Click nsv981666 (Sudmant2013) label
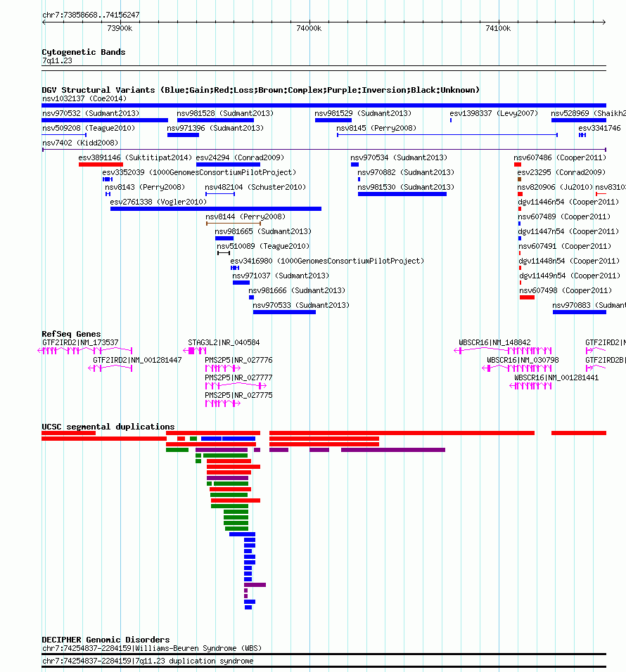The height and width of the screenshot is (672, 626). point(297,290)
